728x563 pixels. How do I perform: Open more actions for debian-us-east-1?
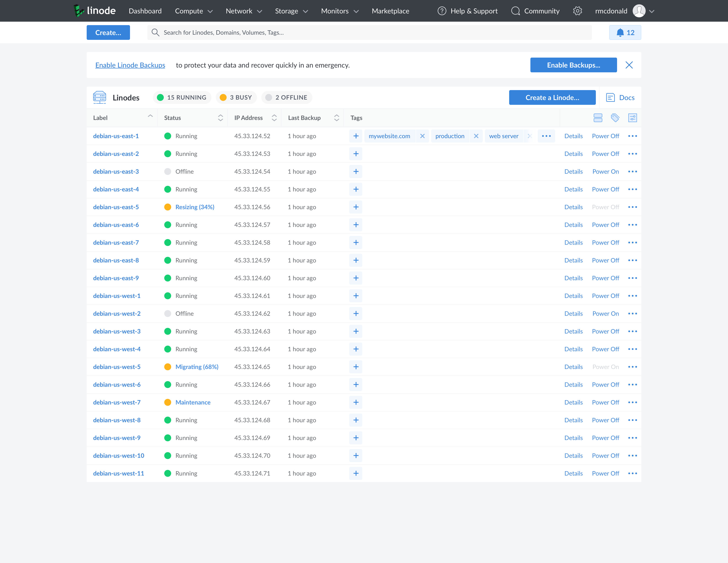632,136
